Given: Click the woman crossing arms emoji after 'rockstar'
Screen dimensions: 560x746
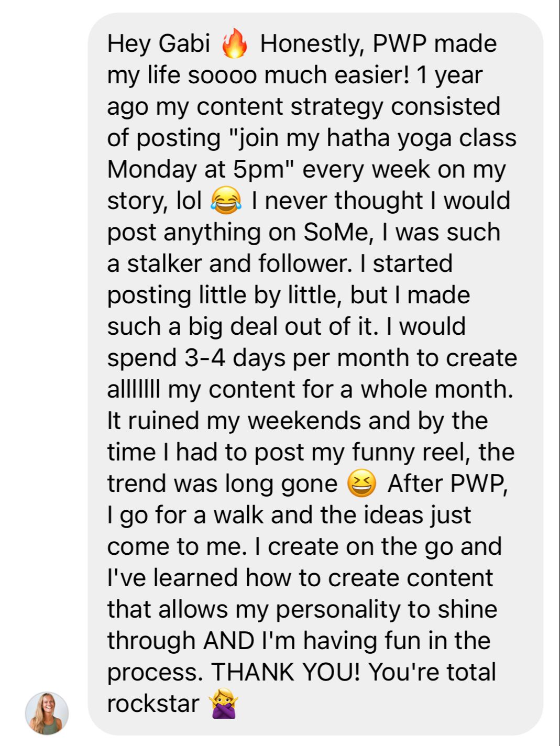Looking at the screenshot, I should point(223,704).
